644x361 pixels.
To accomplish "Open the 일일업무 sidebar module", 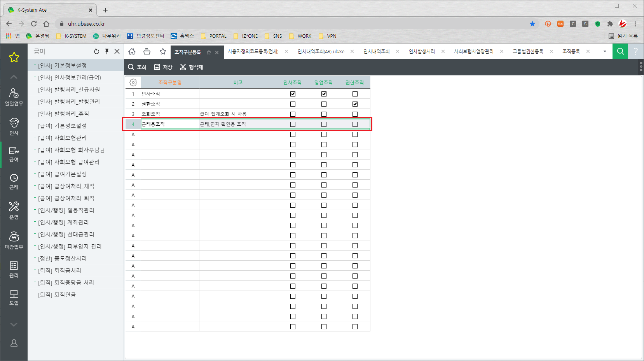I will 14,97.
